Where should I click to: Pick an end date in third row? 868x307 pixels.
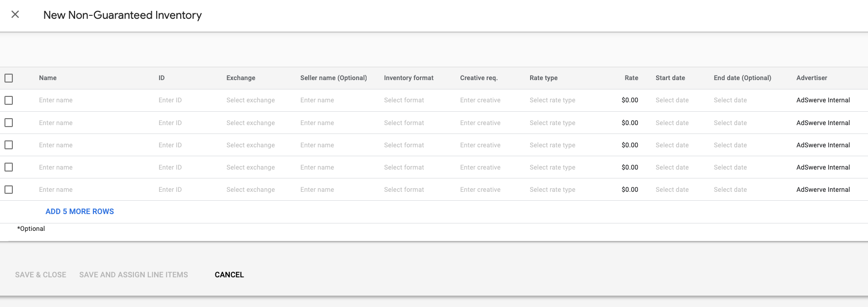[730, 145]
